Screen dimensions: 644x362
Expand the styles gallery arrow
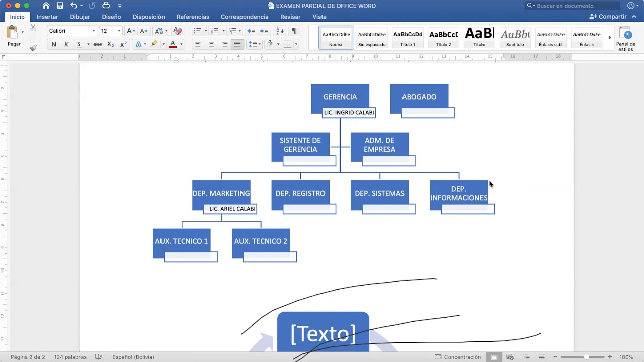(x=610, y=38)
